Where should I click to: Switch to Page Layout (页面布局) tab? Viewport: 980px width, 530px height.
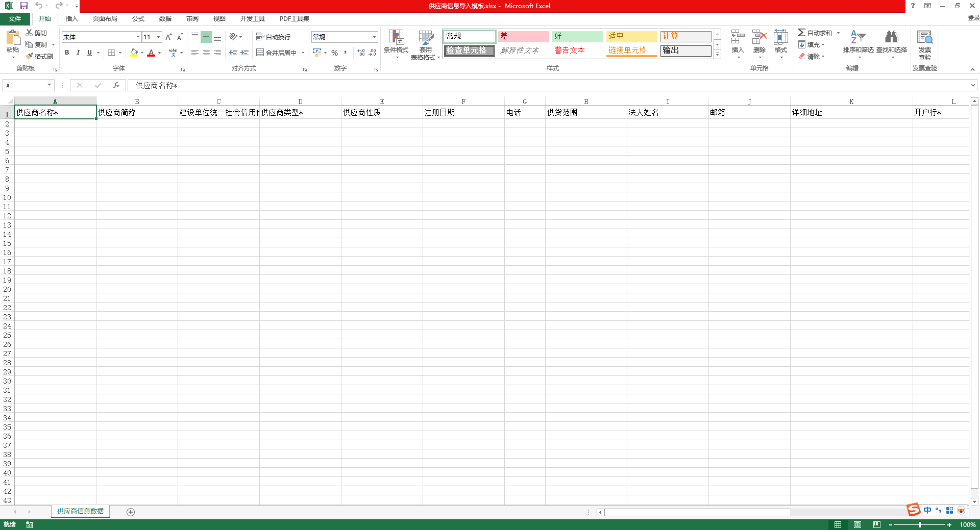(105, 18)
